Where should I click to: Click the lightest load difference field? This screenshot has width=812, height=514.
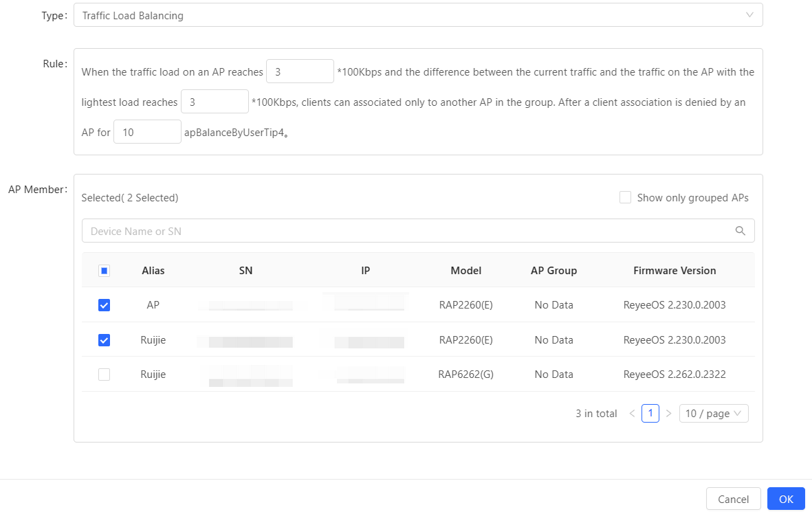215,102
